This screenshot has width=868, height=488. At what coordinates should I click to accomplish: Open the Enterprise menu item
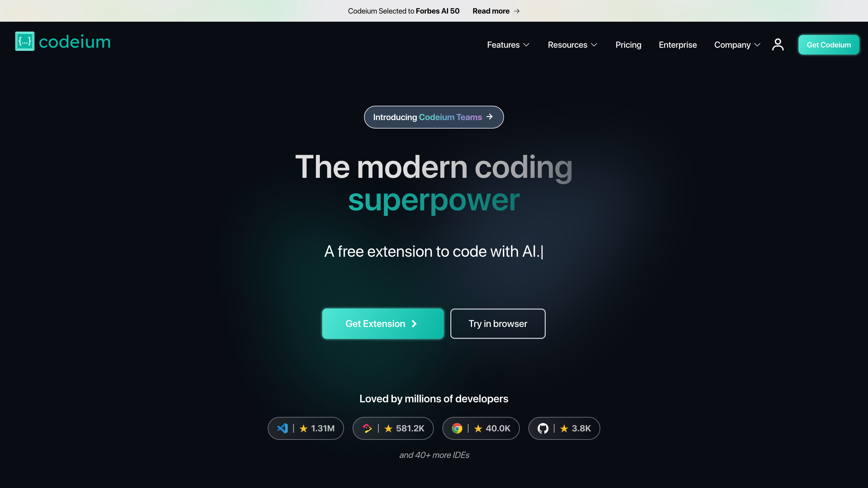677,45
